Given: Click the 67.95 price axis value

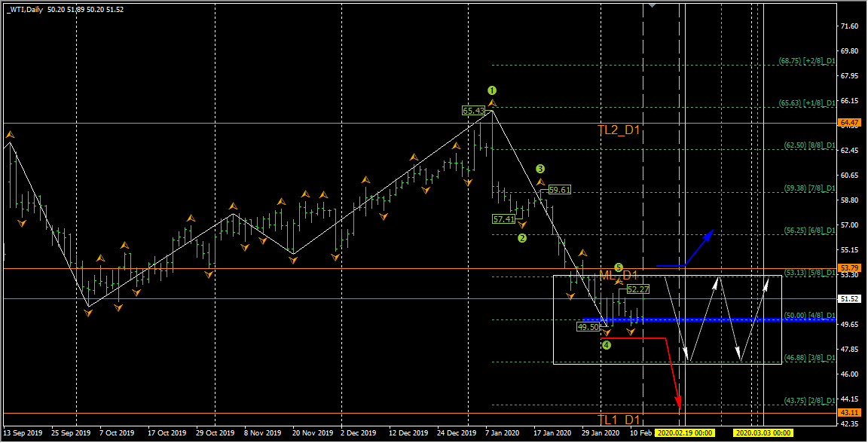Looking at the screenshot, I should point(849,76).
